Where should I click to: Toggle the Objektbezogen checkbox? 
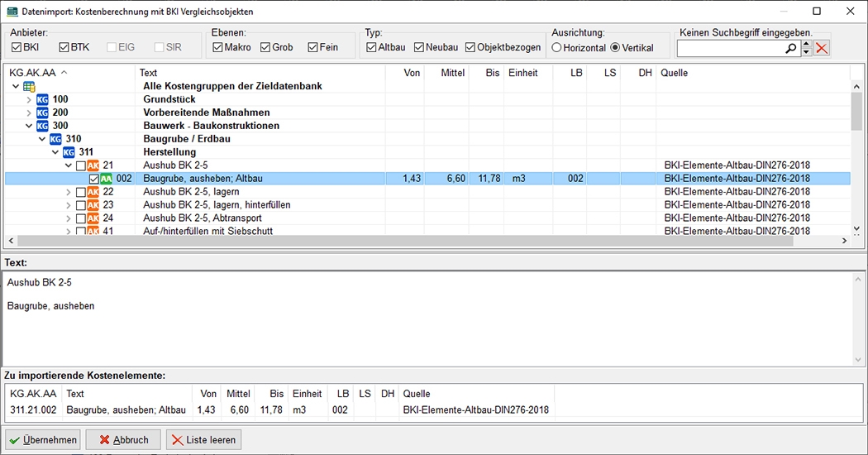tap(470, 48)
